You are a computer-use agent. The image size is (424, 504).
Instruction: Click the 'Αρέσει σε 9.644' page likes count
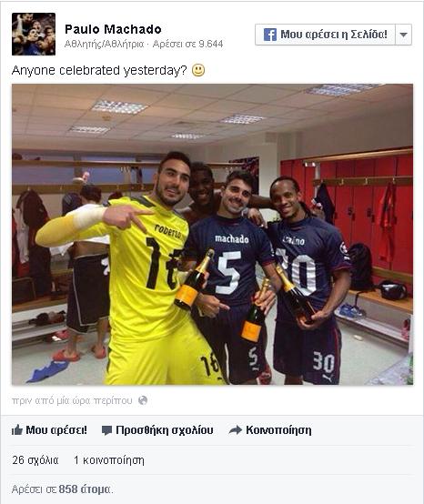[x=187, y=44]
